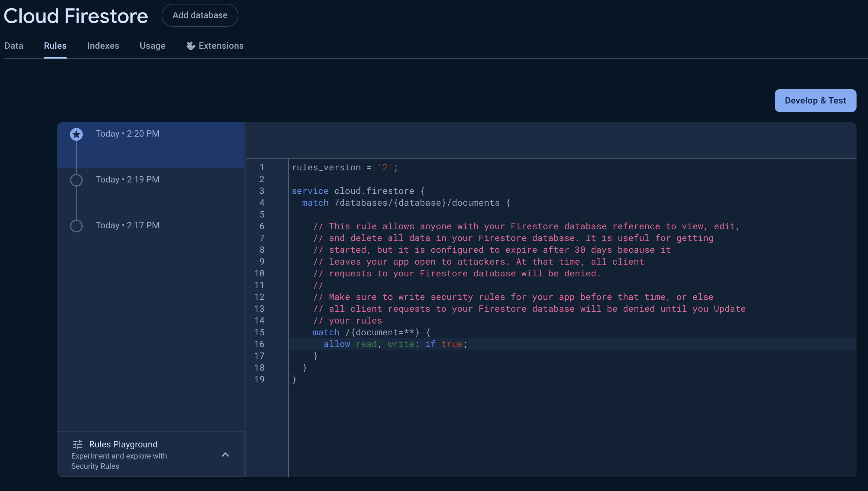
Task: Click the Develop & Test button
Action: tap(815, 101)
